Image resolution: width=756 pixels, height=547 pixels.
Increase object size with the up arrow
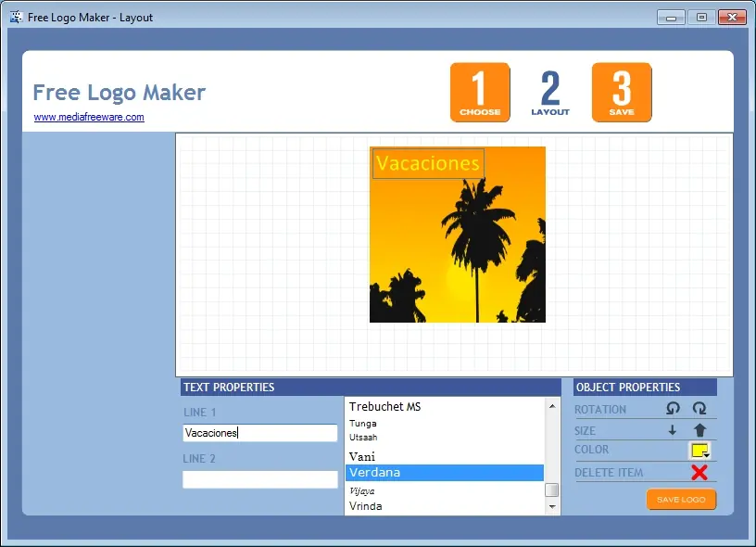[700, 430]
